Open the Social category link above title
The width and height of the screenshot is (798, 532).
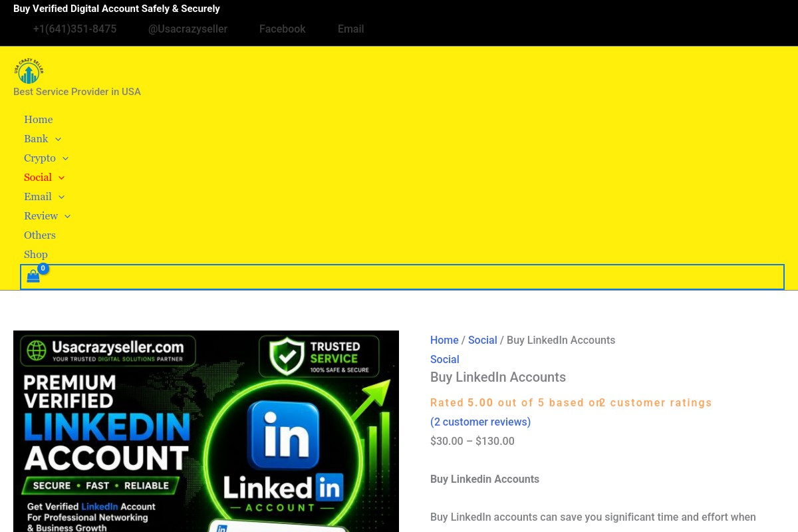[x=444, y=359]
